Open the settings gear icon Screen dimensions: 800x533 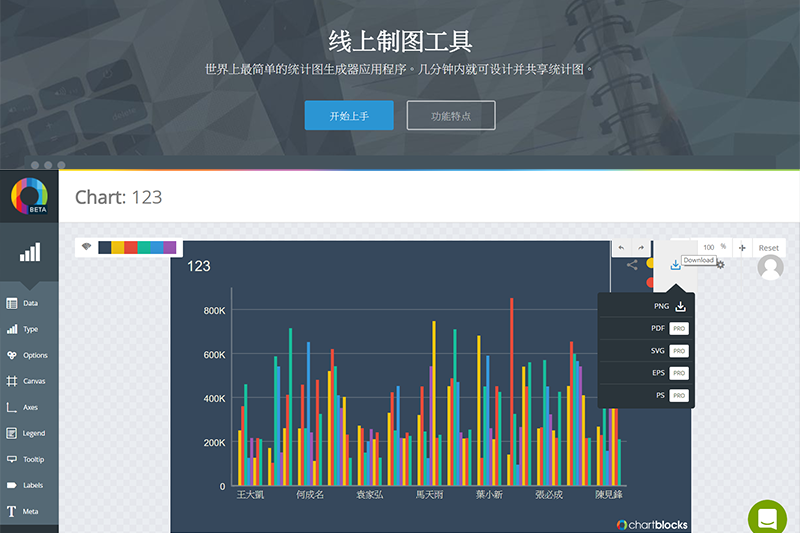720,265
